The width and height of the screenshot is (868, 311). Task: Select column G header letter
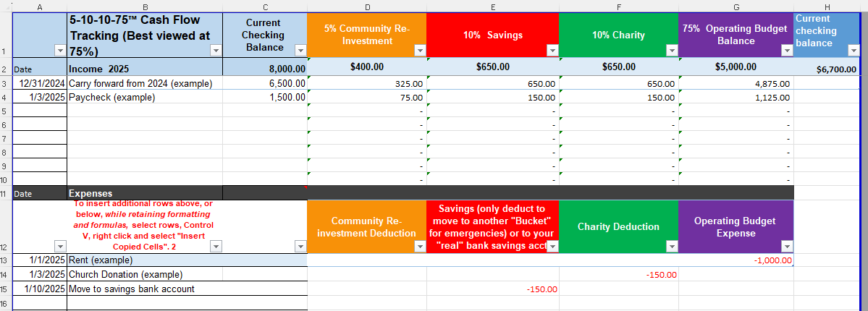[736, 6]
